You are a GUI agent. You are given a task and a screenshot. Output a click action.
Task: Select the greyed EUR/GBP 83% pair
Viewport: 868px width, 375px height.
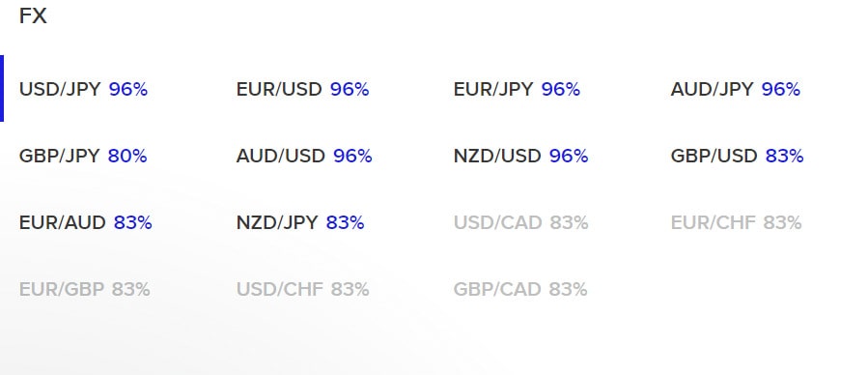coord(85,289)
